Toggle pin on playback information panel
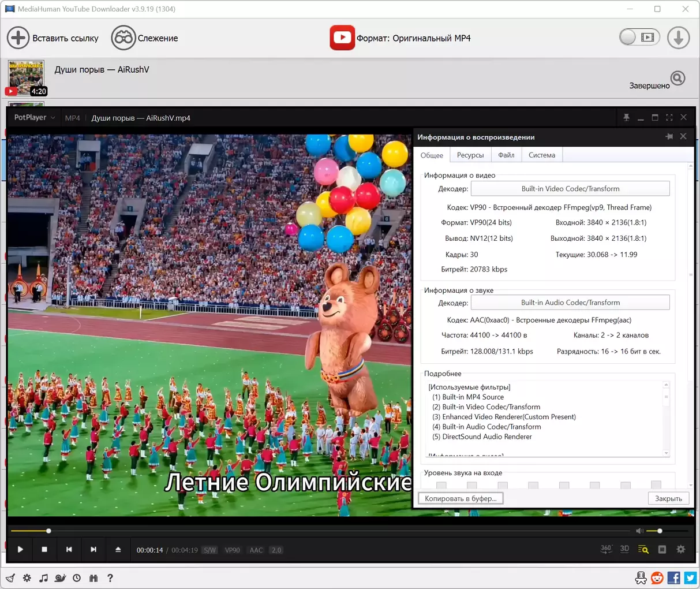The image size is (700, 589). pyautogui.click(x=669, y=137)
